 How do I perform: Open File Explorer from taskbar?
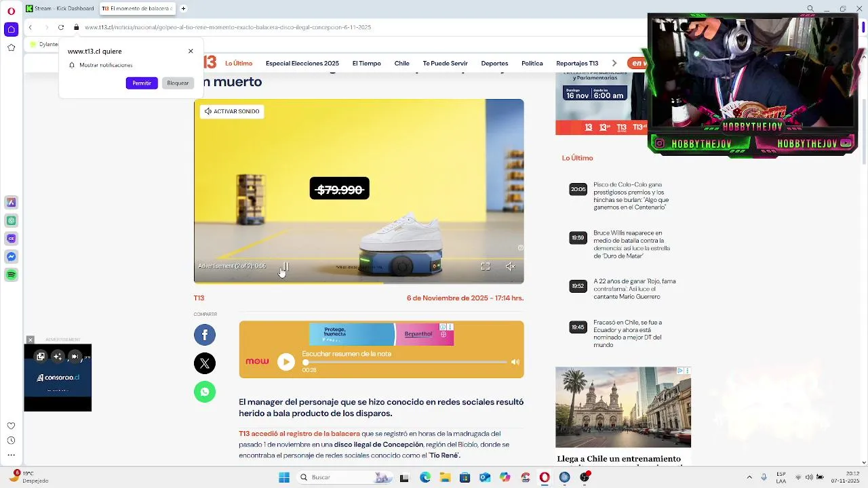pos(445,477)
